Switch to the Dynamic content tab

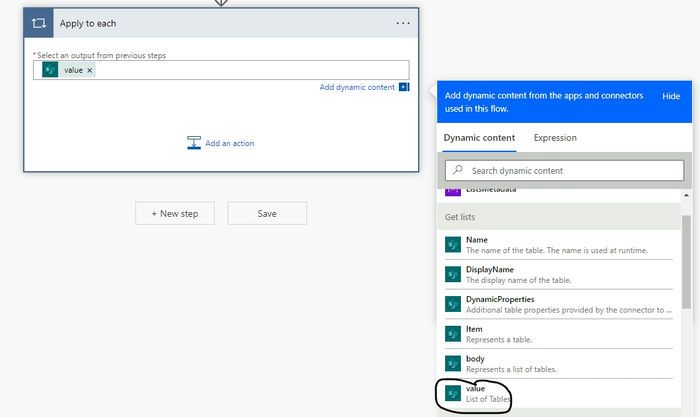(x=479, y=138)
